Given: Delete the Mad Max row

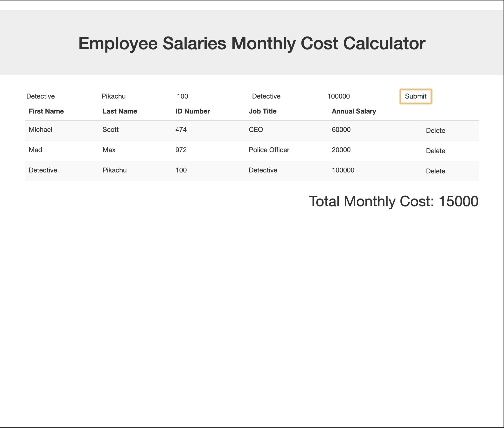Looking at the screenshot, I should (x=435, y=151).
